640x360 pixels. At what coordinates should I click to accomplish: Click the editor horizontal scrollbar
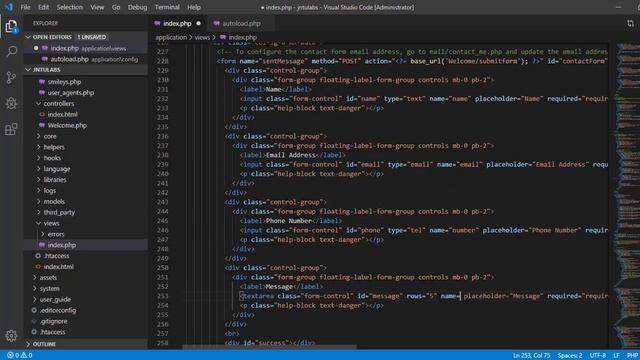click(x=269, y=347)
